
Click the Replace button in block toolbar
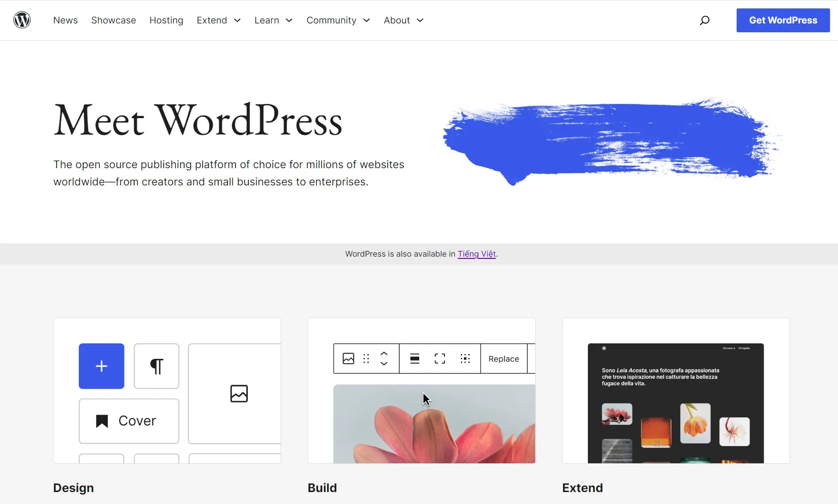504,358
